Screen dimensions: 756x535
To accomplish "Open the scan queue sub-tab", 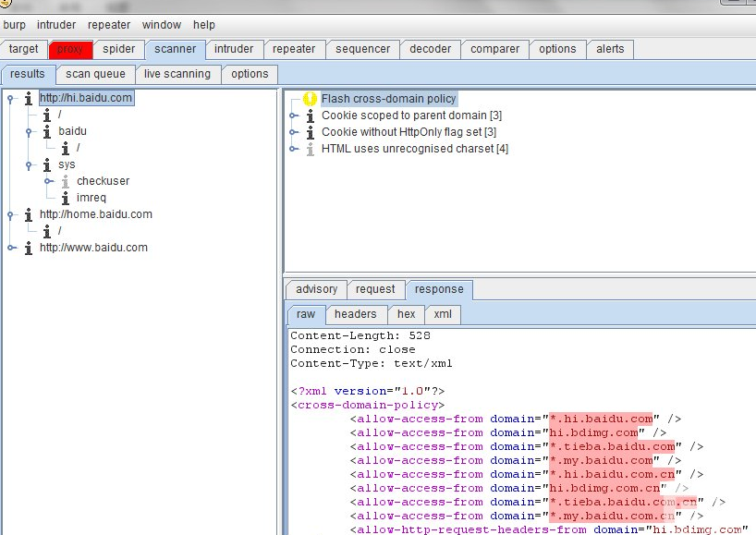I will coord(95,74).
